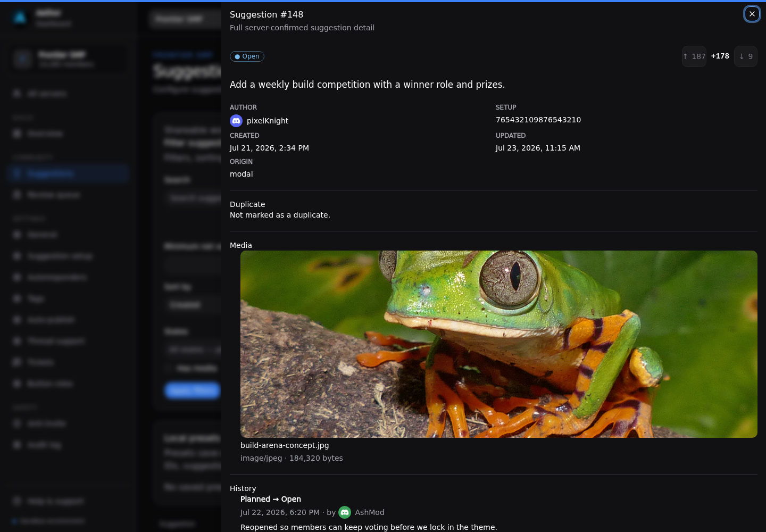Screen dimensions: 766x532
Task: Click pixelKnight's Discord avatar icon
Action: coord(236,121)
